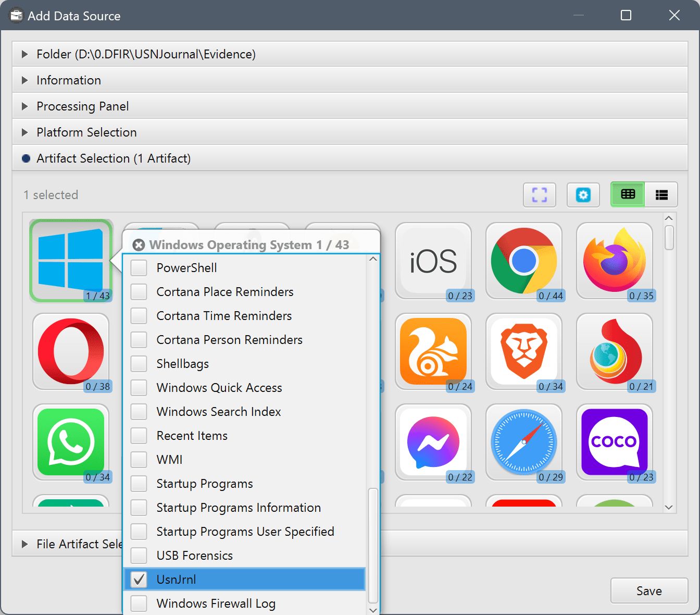The height and width of the screenshot is (615, 700).
Task: Collapse the Artifact Selection section
Action: click(x=350, y=158)
